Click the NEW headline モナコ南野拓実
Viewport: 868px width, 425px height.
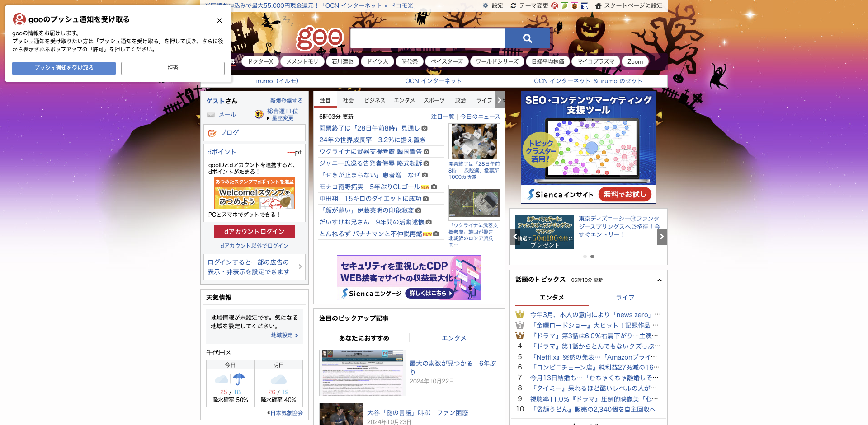point(369,187)
